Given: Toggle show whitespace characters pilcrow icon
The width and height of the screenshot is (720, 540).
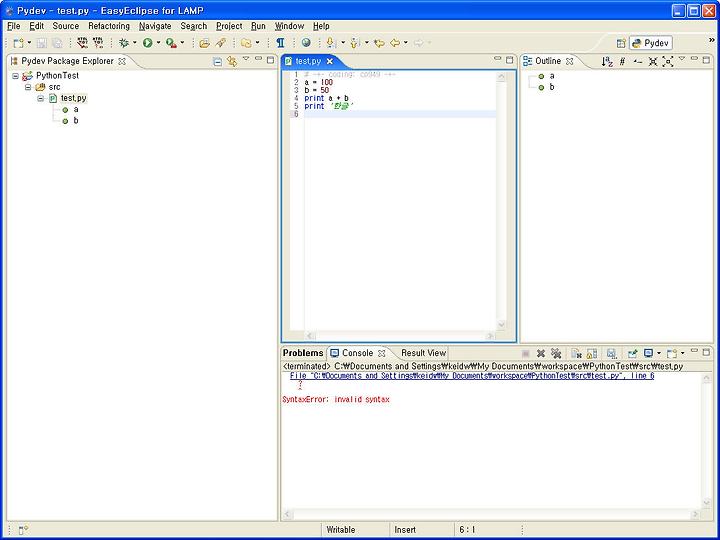Looking at the screenshot, I should 280,43.
